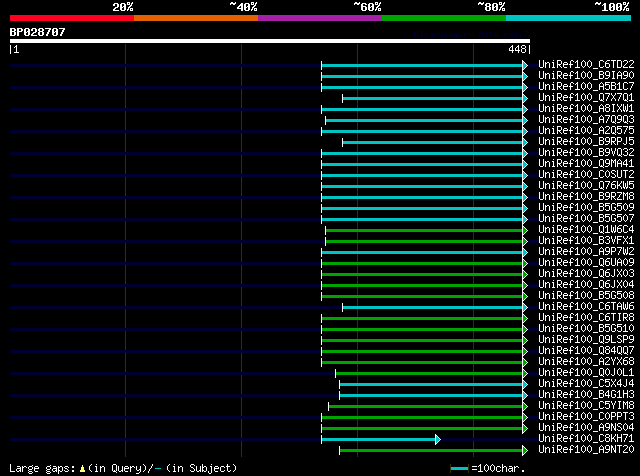Click the green alignment bar of Q0J0L1
The height and width of the screenshot is (476, 640).
coord(429,374)
